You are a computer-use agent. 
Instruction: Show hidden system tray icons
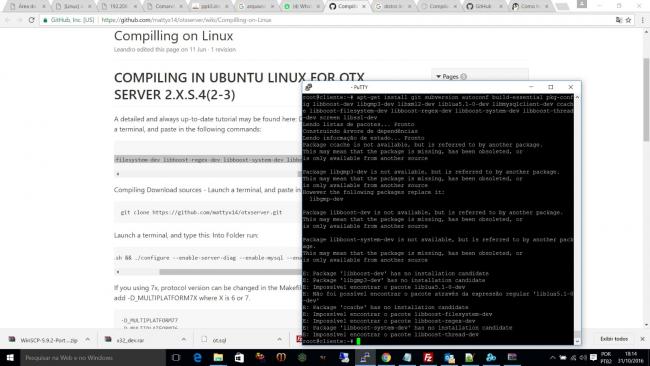[553, 357]
